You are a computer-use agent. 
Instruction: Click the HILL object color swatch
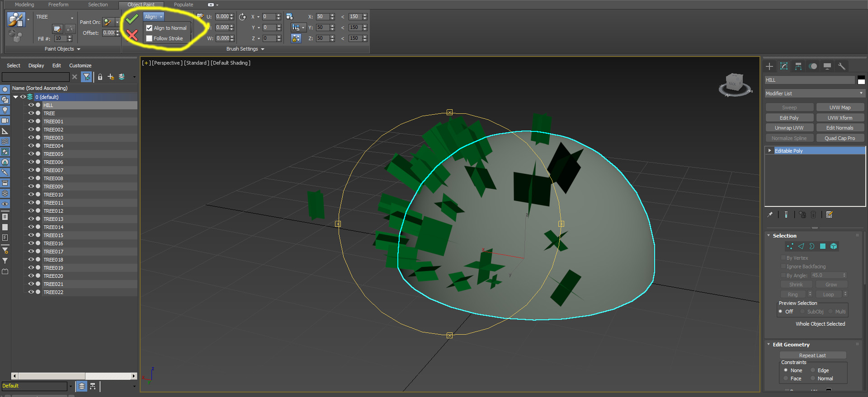tap(861, 80)
